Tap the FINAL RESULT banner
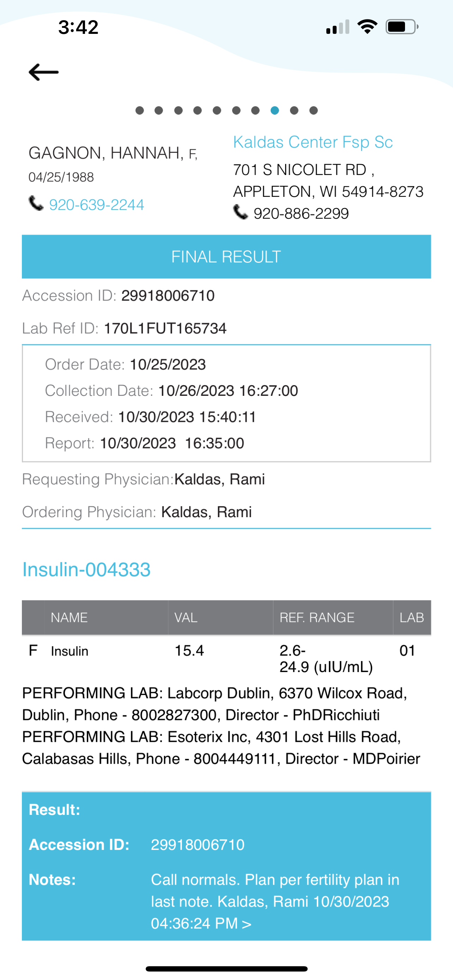The image size is (453, 980). tap(226, 257)
